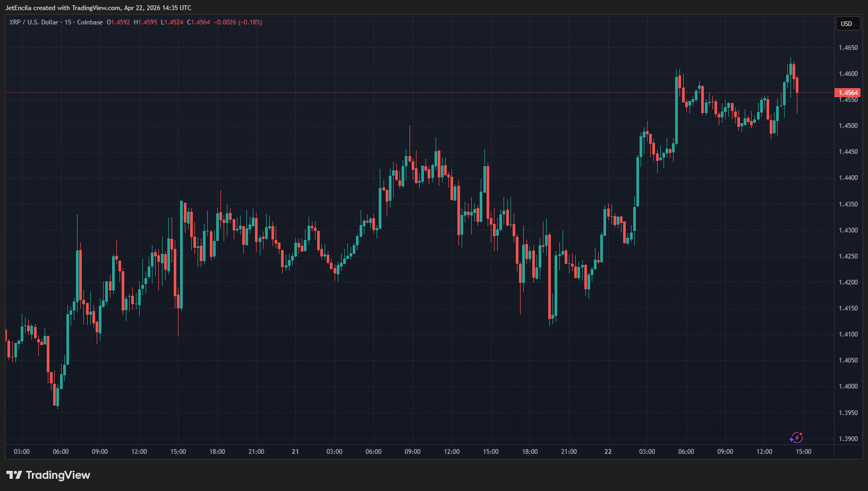Viewport: 868px width, 491px height.
Task: Click the 15:00 label at far right of time axis
Action: (803, 452)
